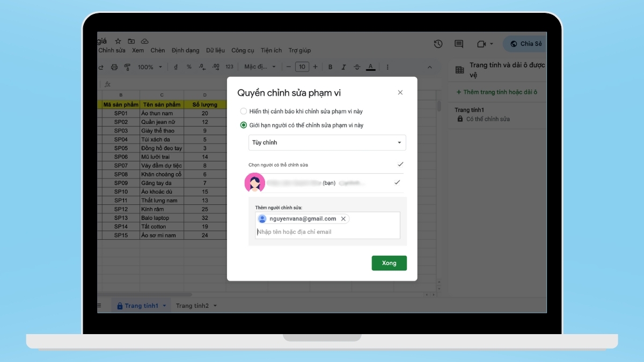644x362 pixels.
Task: Toggle bold formatting
Action: pos(330,67)
